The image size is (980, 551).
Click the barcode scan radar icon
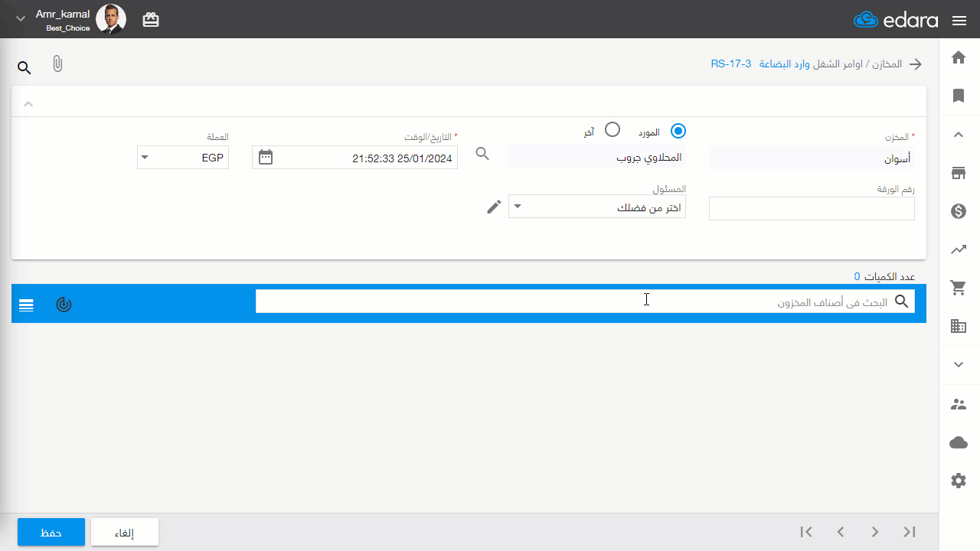pyautogui.click(x=64, y=305)
